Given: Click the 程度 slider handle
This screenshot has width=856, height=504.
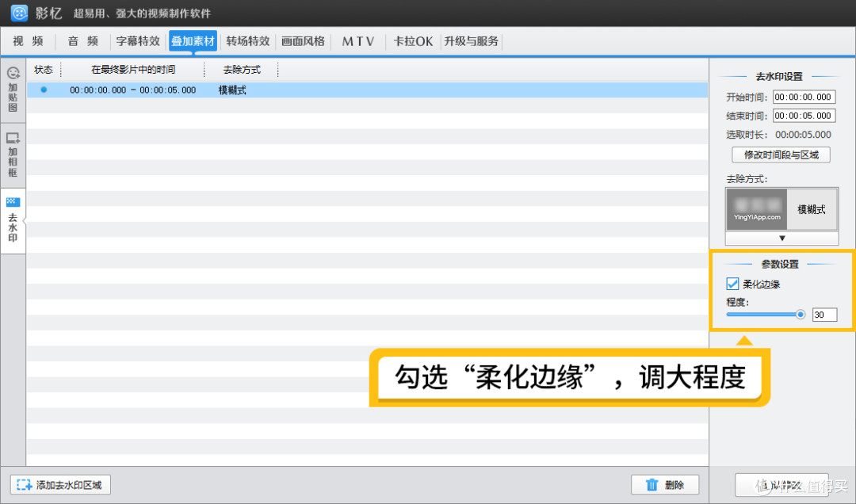Looking at the screenshot, I should coord(801,314).
